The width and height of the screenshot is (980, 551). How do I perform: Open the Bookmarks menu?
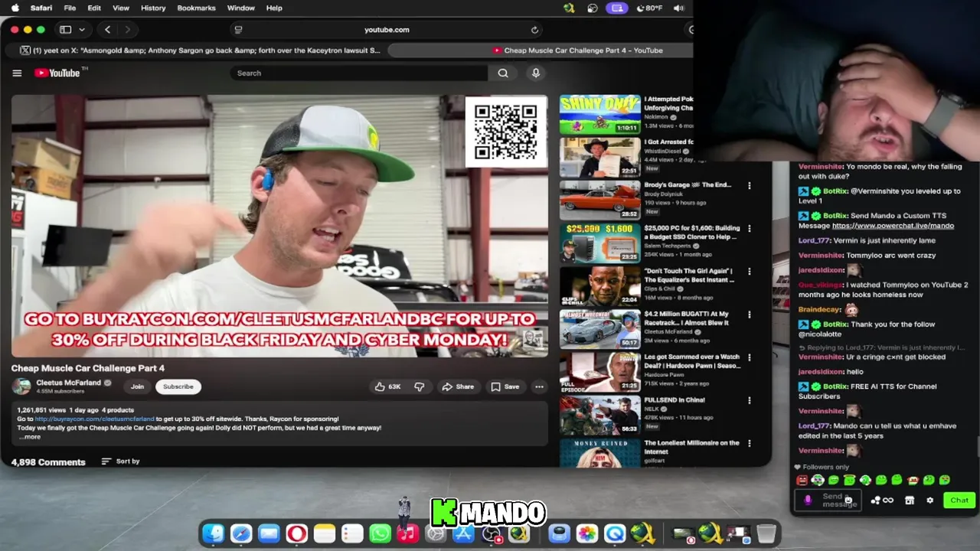click(196, 8)
